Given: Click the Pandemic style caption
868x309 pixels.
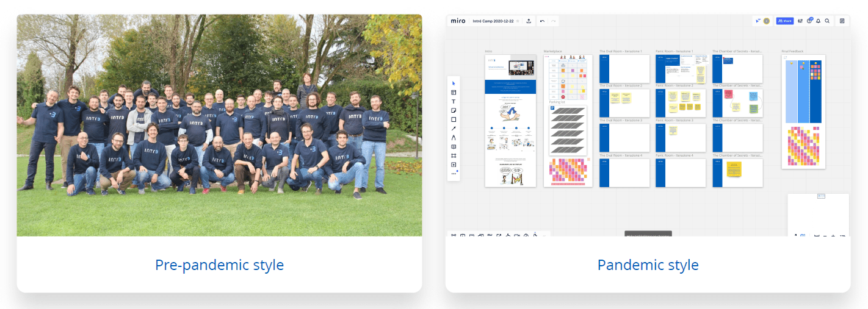Looking at the screenshot, I should 648,265.
